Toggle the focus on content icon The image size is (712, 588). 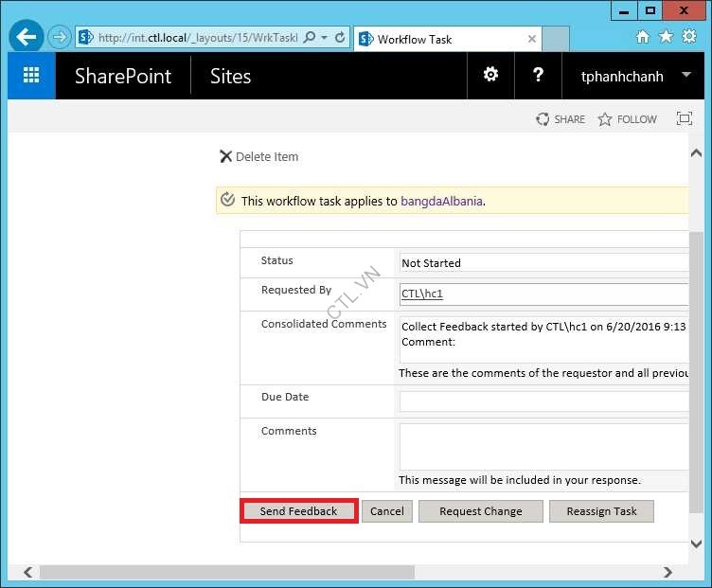(685, 119)
